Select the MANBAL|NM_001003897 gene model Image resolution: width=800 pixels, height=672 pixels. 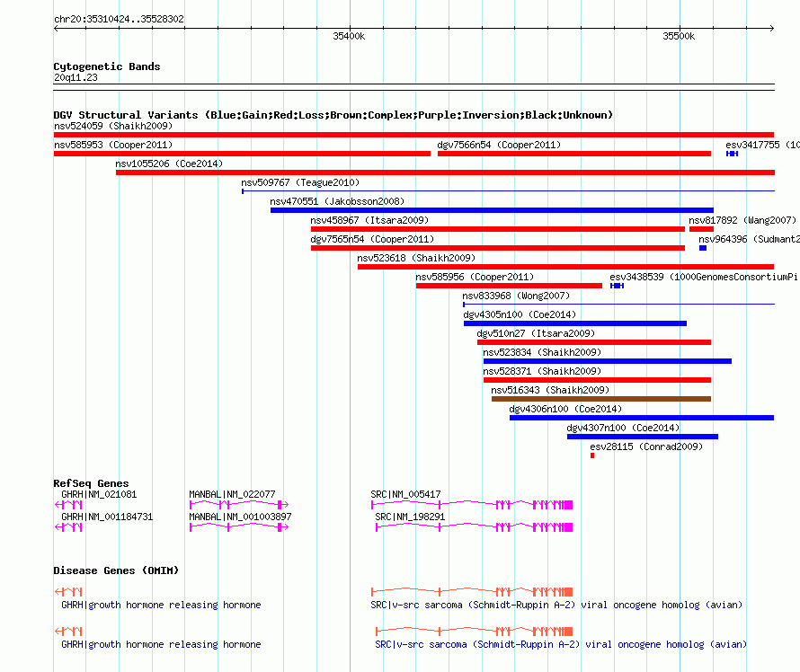coord(239,527)
